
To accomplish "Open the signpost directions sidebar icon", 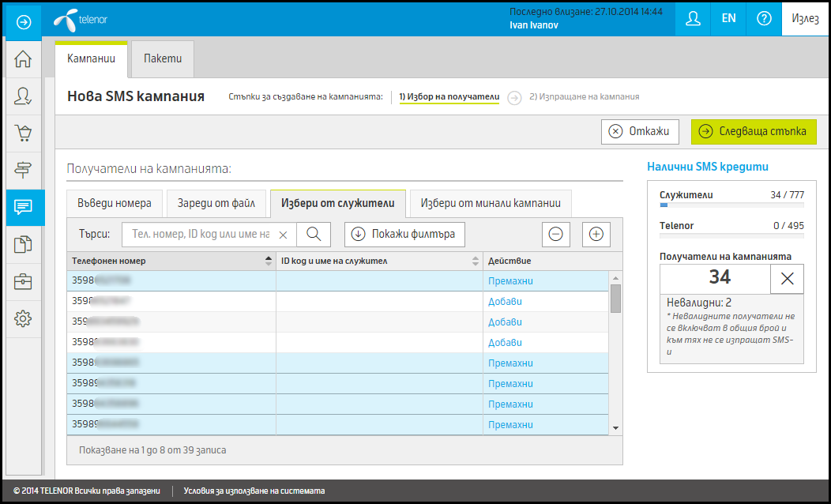I will pos(23,170).
